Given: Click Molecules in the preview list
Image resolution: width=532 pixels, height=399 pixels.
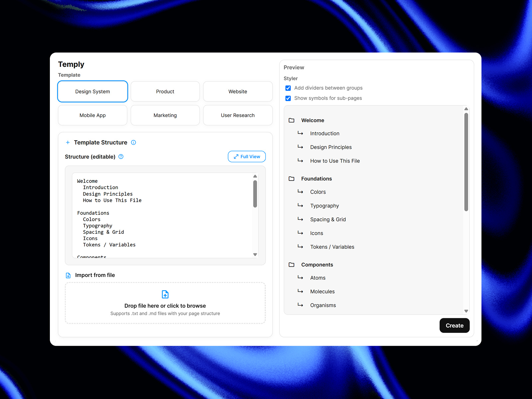Looking at the screenshot, I should (x=323, y=292).
